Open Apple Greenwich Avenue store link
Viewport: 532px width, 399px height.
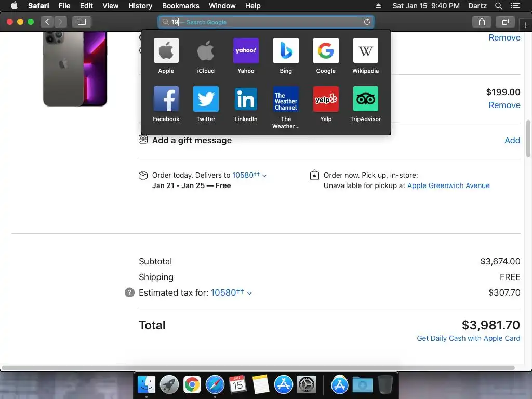pyautogui.click(x=448, y=185)
